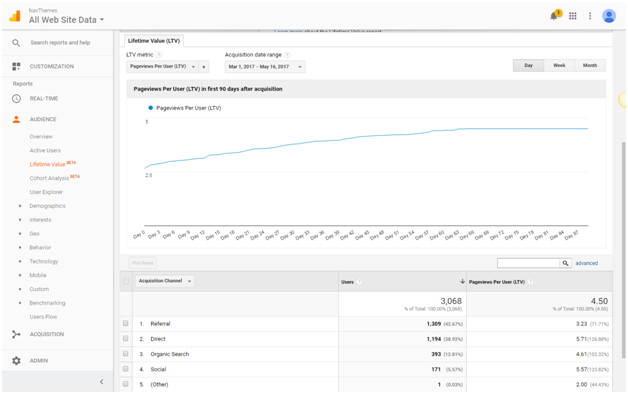Image resolution: width=628 pixels, height=394 pixels.
Task: Check the Social row checkbox
Action: [126, 369]
